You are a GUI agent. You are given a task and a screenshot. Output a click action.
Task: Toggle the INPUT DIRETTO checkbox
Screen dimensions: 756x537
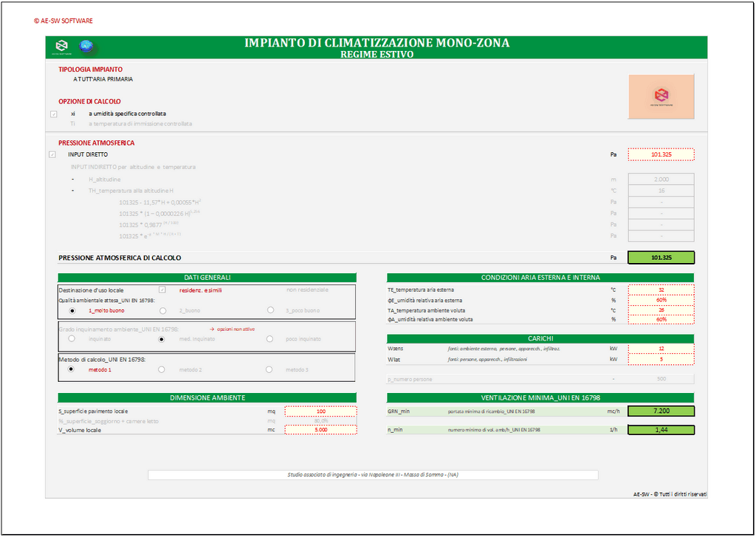point(52,154)
